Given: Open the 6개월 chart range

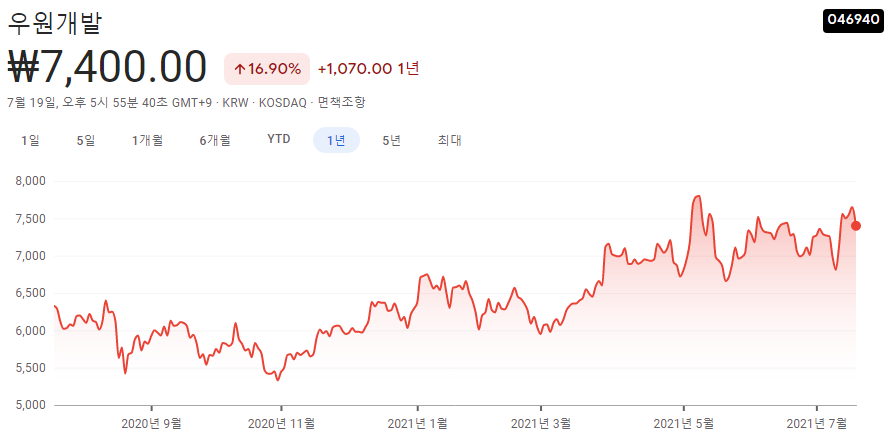Looking at the screenshot, I should (215, 140).
